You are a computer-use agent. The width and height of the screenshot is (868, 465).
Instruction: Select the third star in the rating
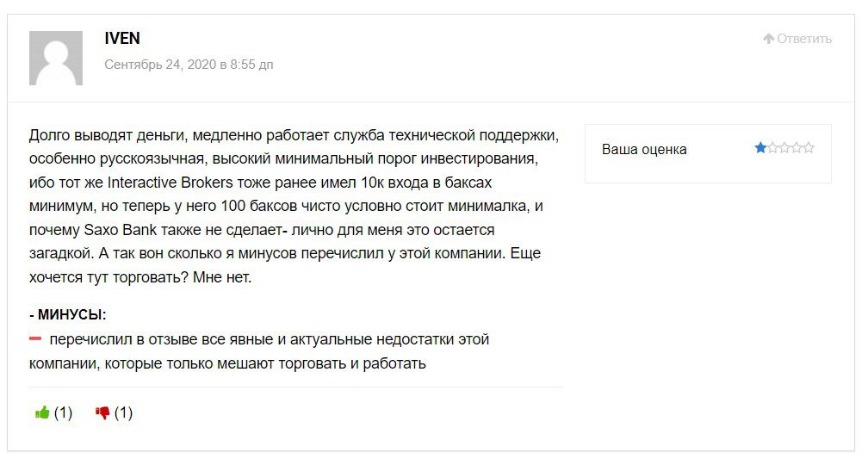click(x=784, y=148)
